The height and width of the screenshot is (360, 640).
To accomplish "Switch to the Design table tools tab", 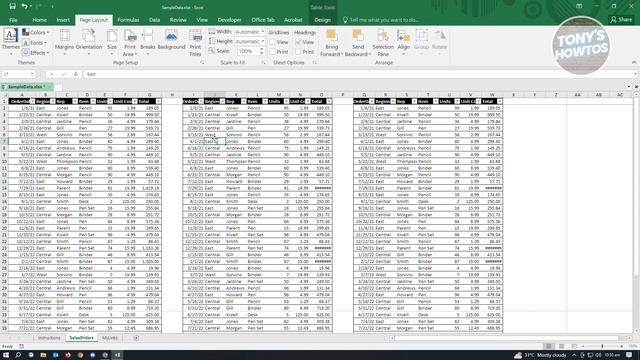I will pos(322,20).
